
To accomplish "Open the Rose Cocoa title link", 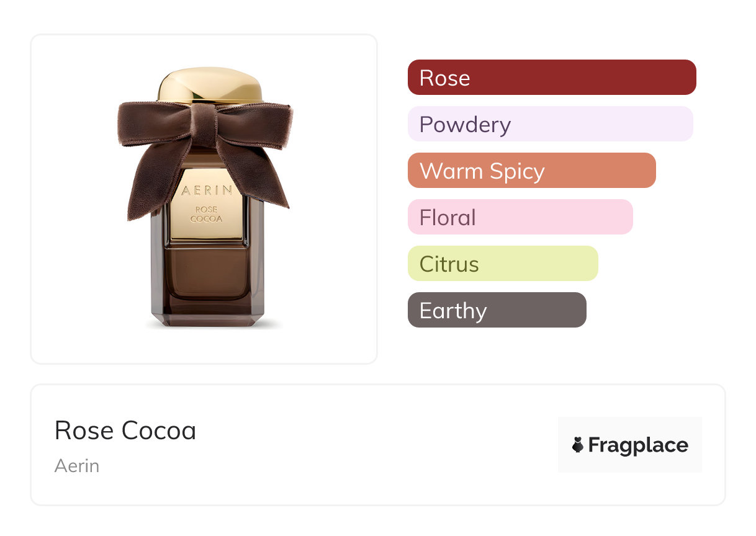I will [x=125, y=431].
